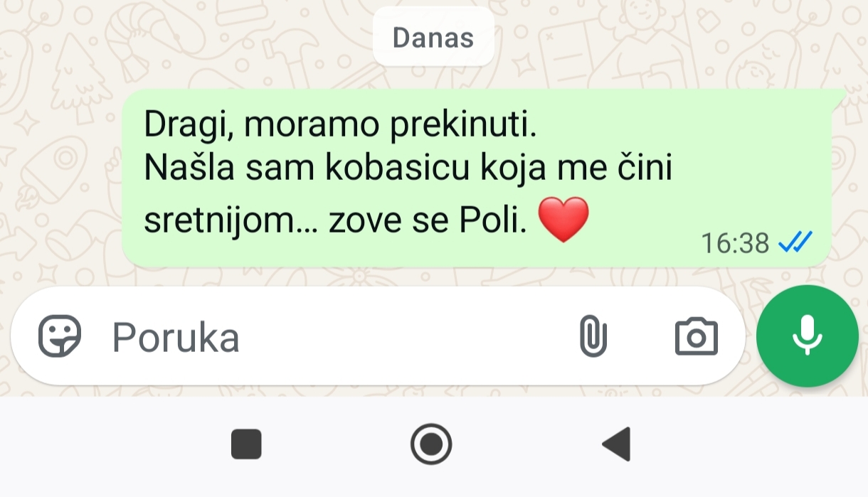Tap Android back triangle button
Screen dimensions: 868x497
pos(617,445)
